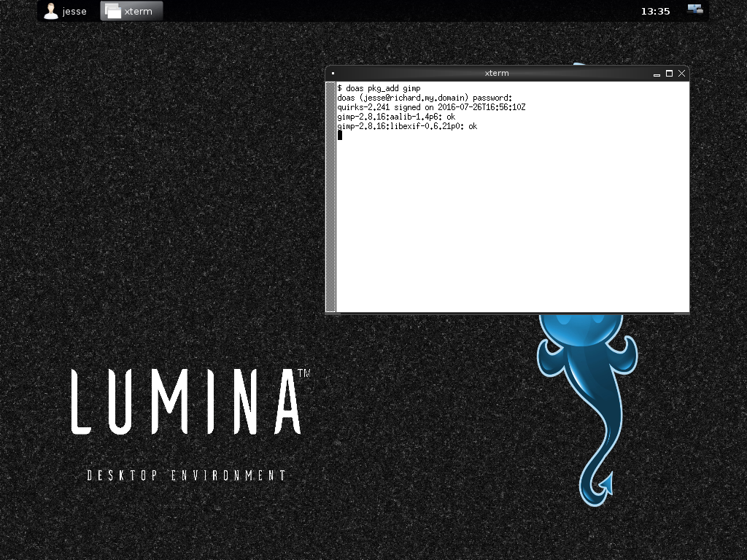Minimize the xterm window

click(657, 74)
